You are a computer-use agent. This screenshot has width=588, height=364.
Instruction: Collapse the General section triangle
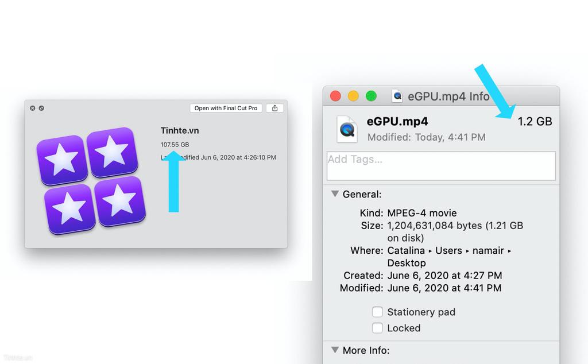tap(335, 194)
